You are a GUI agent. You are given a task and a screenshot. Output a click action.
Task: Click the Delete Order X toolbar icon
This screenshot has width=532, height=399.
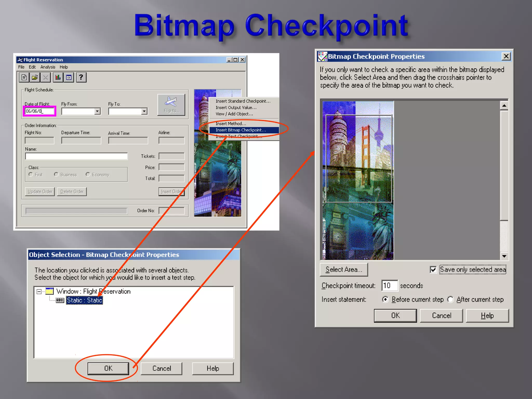[45, 77]
